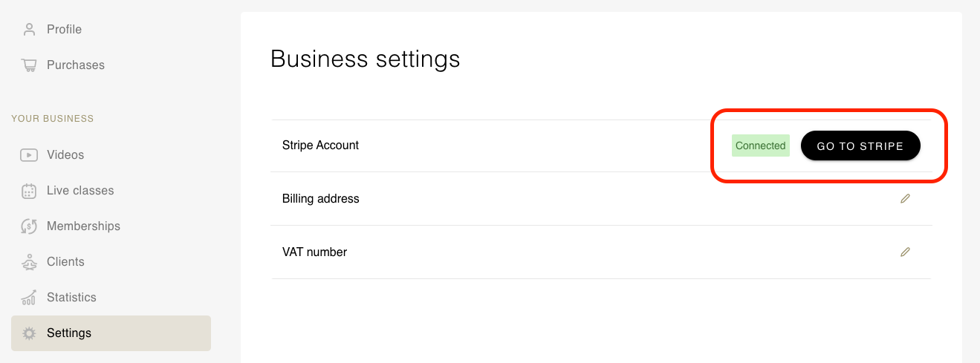Screen dimensions: 980x363
Task: Open the Videos section
Action: coord(65,155)
